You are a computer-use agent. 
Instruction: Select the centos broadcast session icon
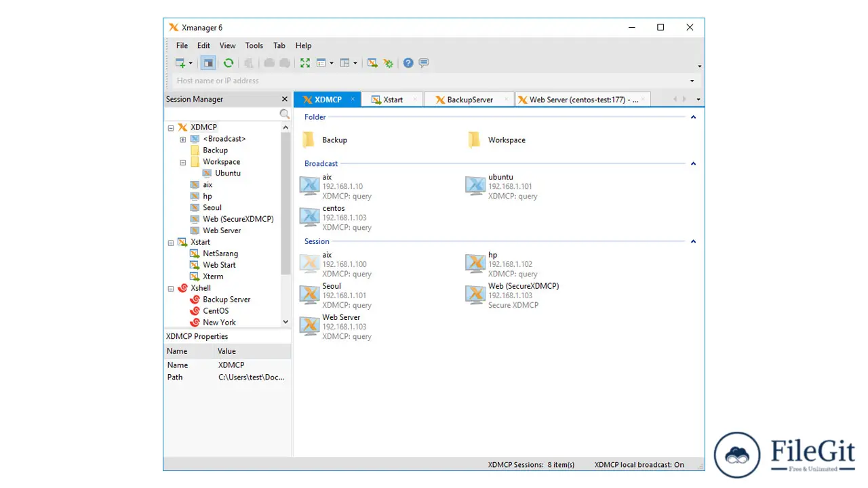310,217
